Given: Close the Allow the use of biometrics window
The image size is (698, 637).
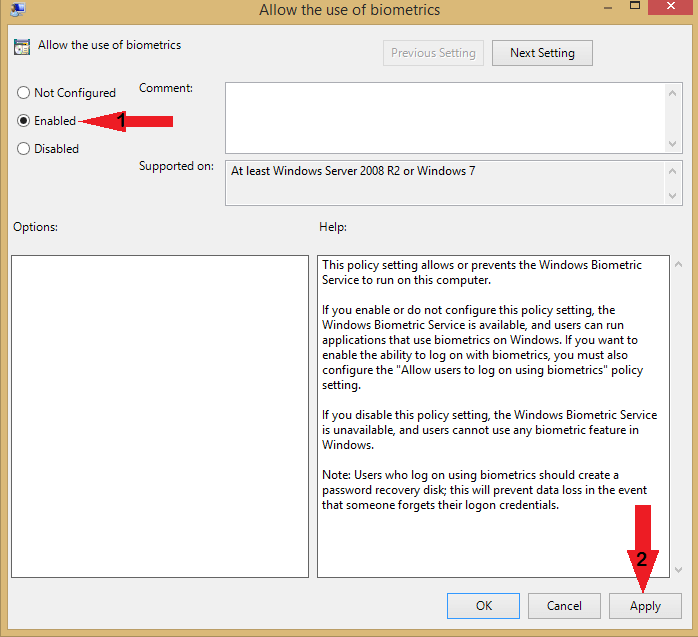Looking at the screenshot, I should [671, 6].
